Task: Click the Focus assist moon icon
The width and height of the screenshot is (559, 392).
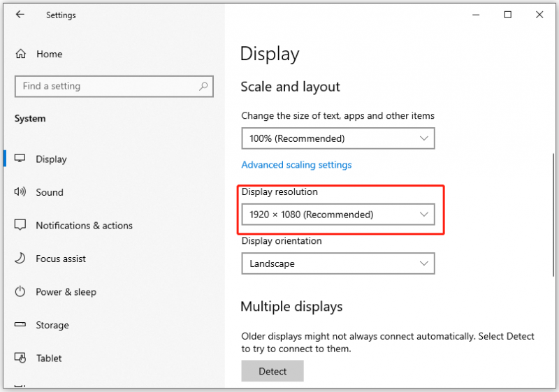Action: tap(20, 259)
